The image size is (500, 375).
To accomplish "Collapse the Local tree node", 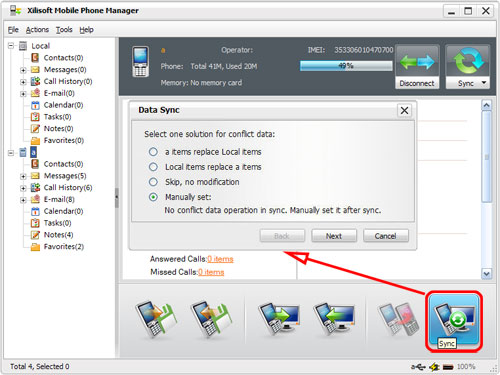I will 11,46.
